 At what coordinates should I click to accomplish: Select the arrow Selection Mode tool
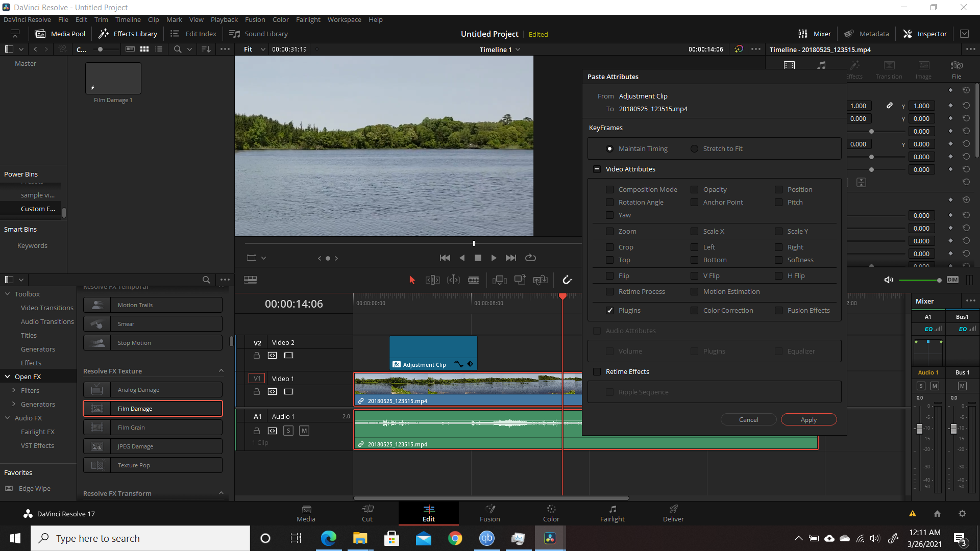pyautogui.click(x=412, y=280)
